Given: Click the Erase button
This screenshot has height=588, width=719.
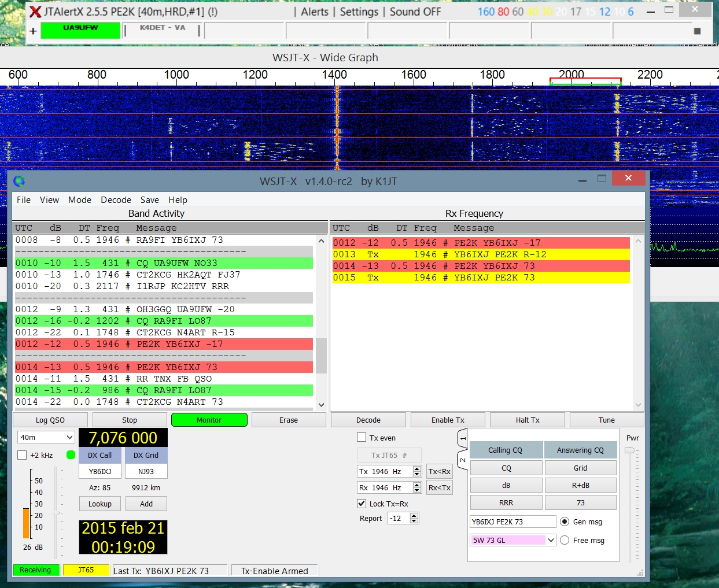Looking at the screenshot, I should [x=289, y=420].
